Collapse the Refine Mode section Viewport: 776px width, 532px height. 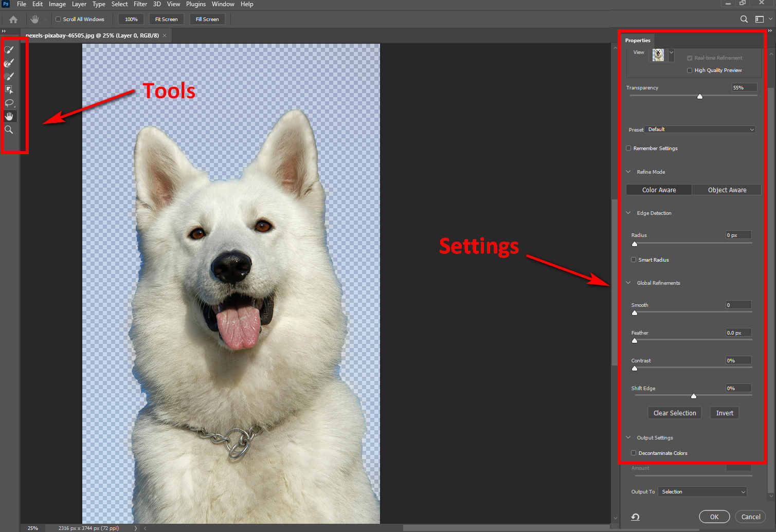click(x=628, y=172)
